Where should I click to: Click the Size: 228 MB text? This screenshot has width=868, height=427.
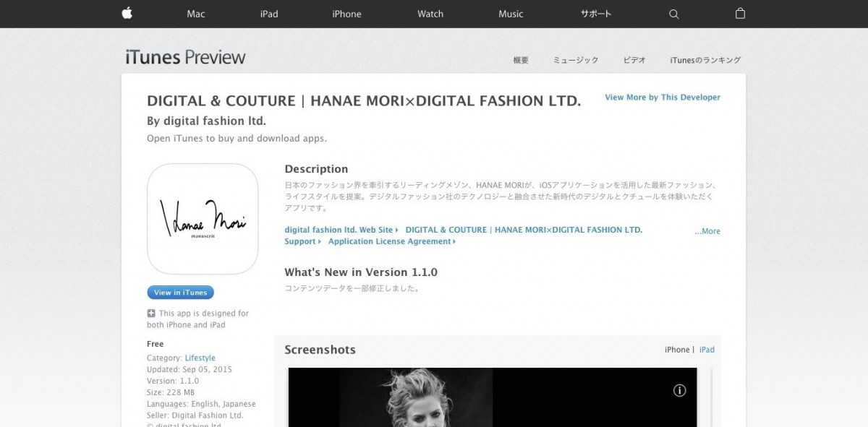pos(171,392)
